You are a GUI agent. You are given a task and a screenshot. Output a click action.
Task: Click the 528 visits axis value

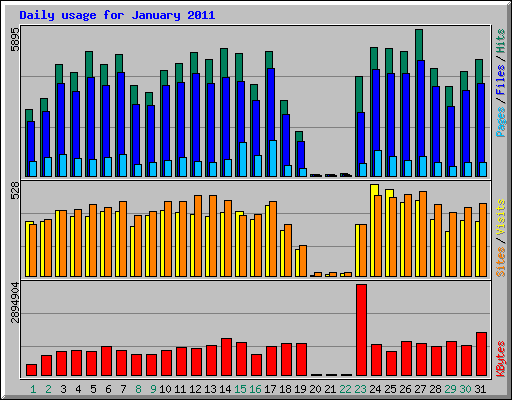click(15, 191)
